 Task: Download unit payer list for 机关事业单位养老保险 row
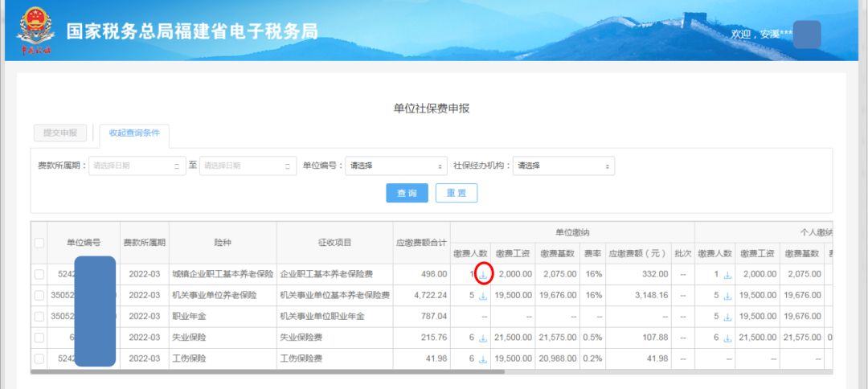click(483, 296)
